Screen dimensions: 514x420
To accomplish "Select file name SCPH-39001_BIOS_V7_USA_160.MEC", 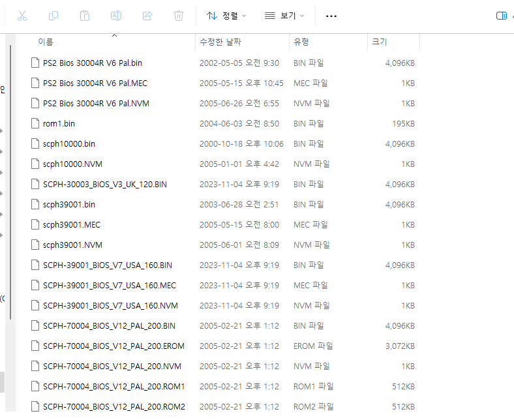I will (x=110, y=285).
